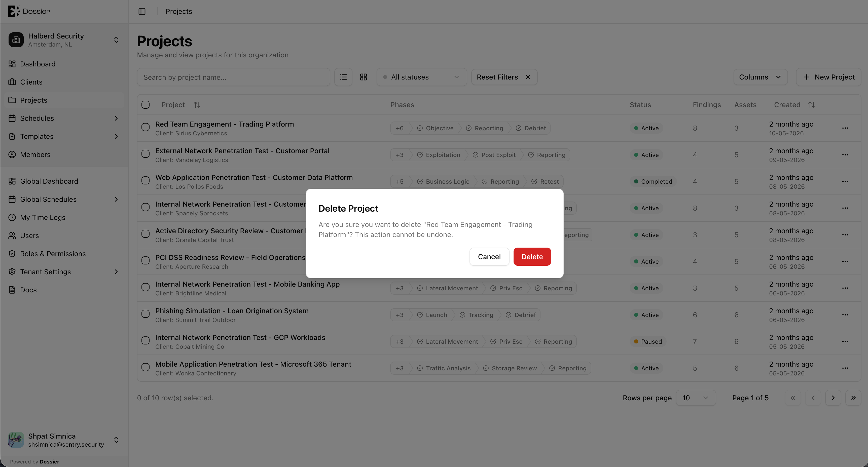Image resolution: width=868 pixels, height=467 pixels.
Task: Open Dashboard in the sidebar
Action: click(65, 64)
